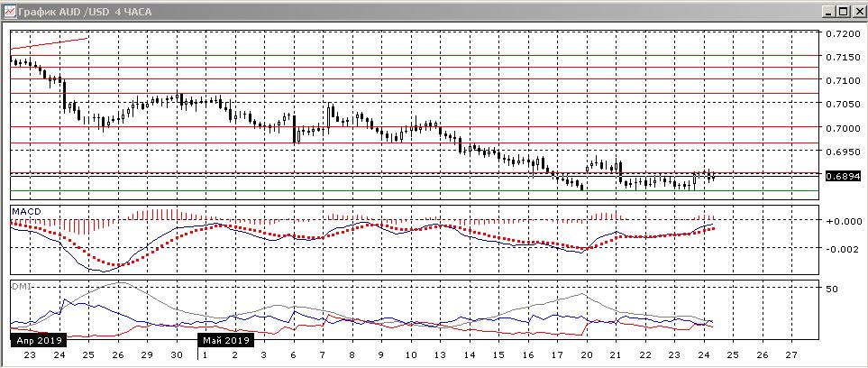868x368 pixels.
Task: Select date 27 on the time axis
Action: point(790,356)
